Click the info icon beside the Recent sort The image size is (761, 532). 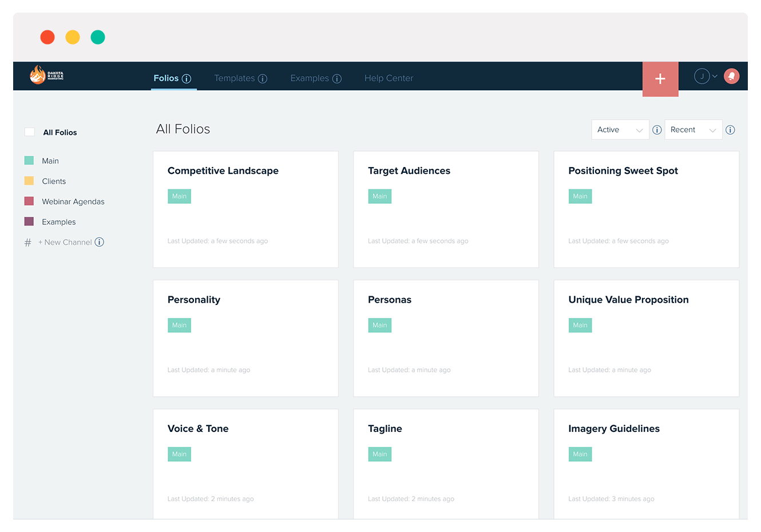point(730,129)
